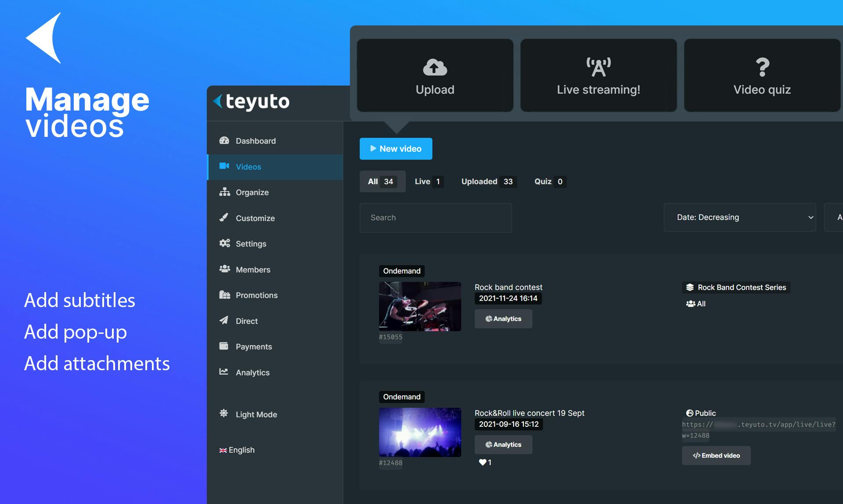Click the video Search field

(436, 218)
